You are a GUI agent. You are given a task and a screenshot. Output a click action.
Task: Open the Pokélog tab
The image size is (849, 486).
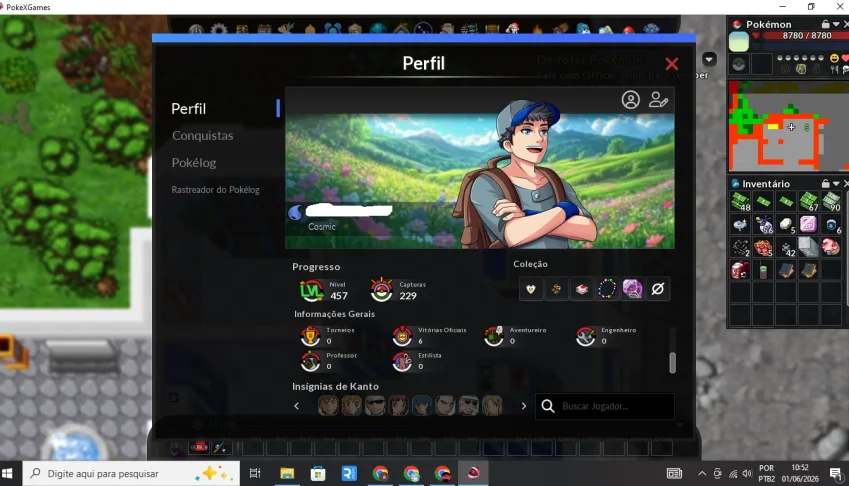click(x=194, y=162)
